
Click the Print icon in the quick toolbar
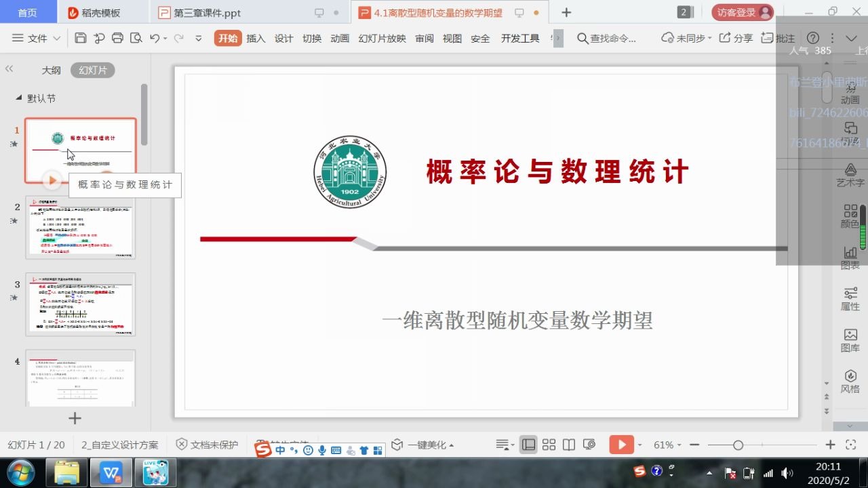(x=117, y=38)
